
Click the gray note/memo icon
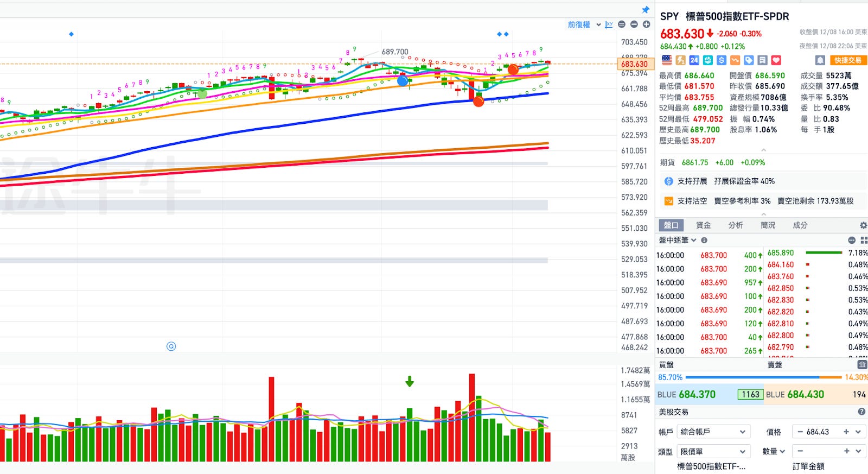click(762, 60)
